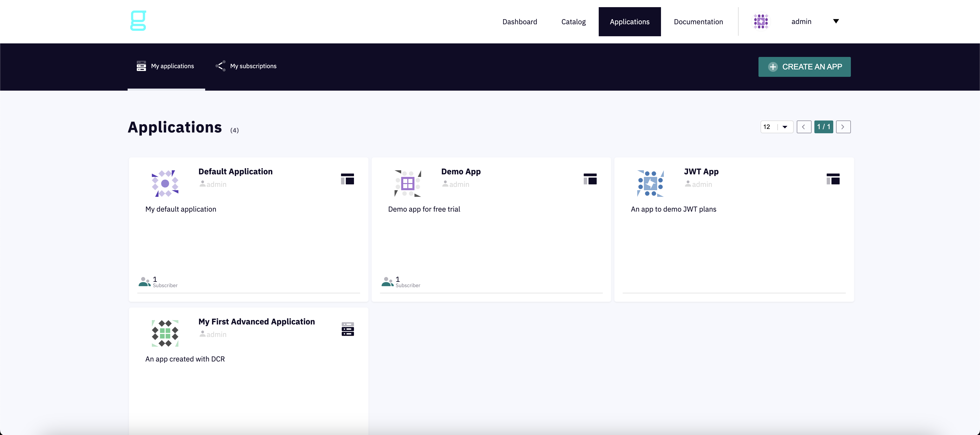
Task: Click Default Application's simple app type icon
Action: click(347, 179)
